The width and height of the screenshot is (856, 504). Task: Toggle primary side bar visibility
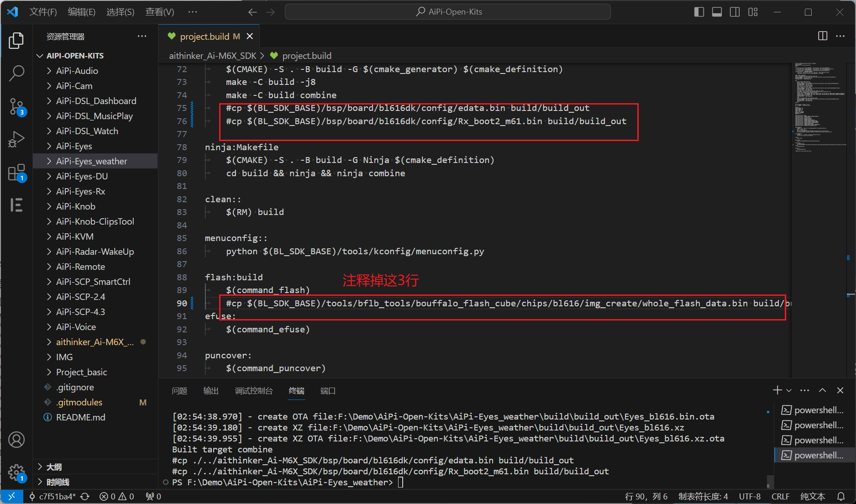pyautogui.click(x=699, y=12)
